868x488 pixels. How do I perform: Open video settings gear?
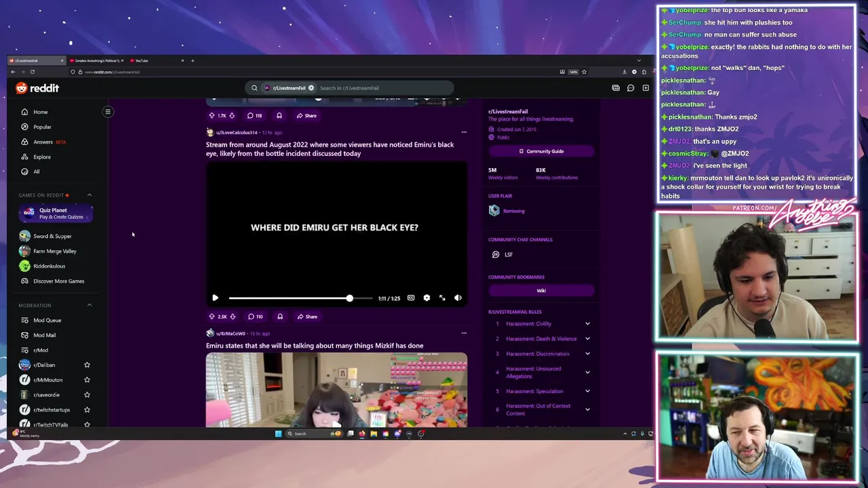(427, 298)
